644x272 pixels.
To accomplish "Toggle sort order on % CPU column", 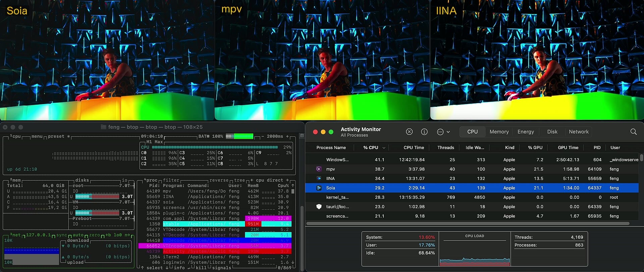I will (374, 147).
